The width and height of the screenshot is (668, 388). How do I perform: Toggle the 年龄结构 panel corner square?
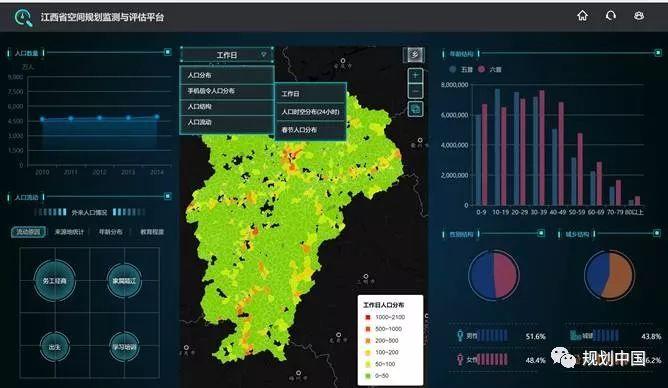[658, 53]
